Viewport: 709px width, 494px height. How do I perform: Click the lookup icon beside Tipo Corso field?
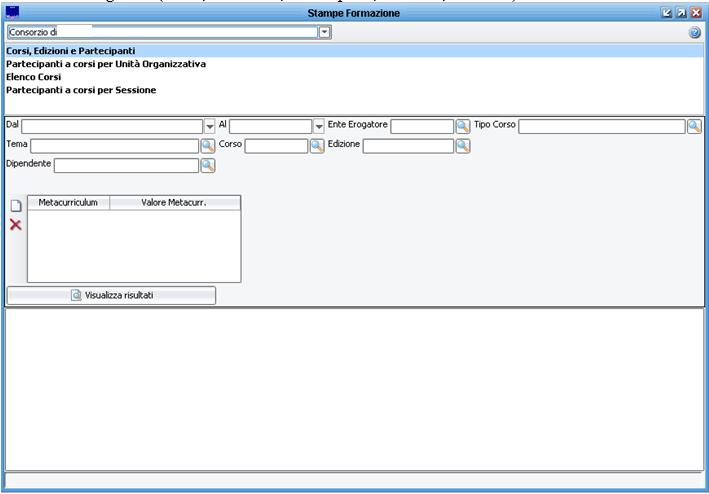point(694,126)
